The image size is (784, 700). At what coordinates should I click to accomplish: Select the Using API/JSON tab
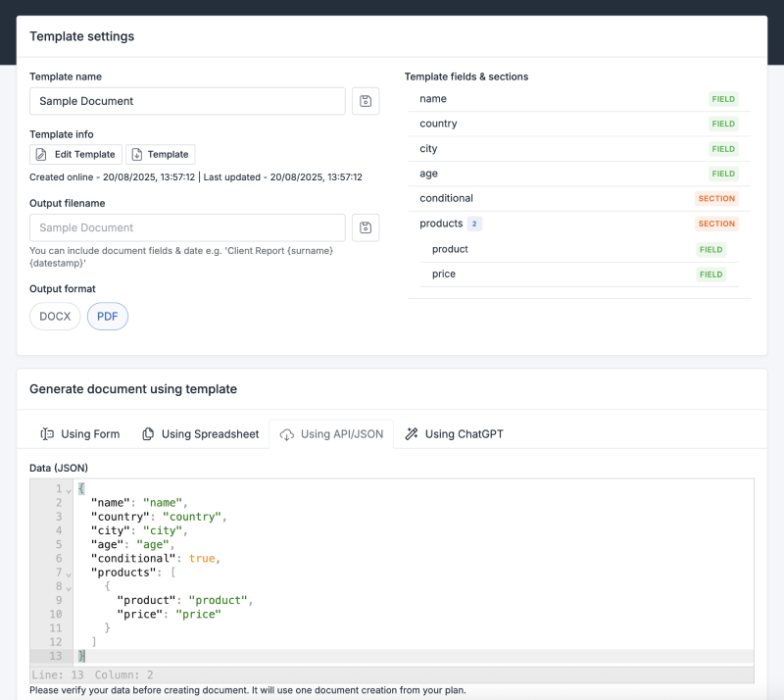[x=331, y=434]
